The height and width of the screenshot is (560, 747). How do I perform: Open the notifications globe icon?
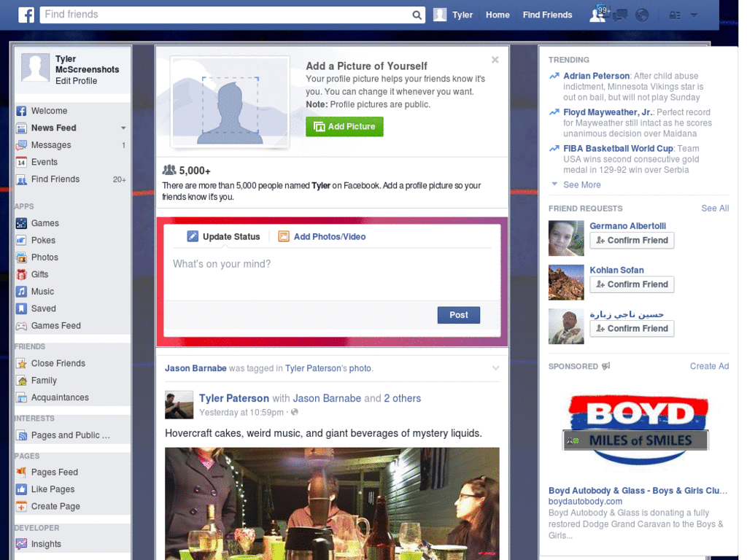[642, 15]
